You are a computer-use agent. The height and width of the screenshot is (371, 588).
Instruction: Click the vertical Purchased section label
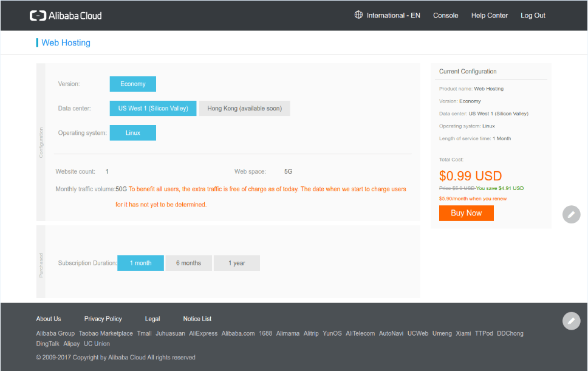(41, 265)
